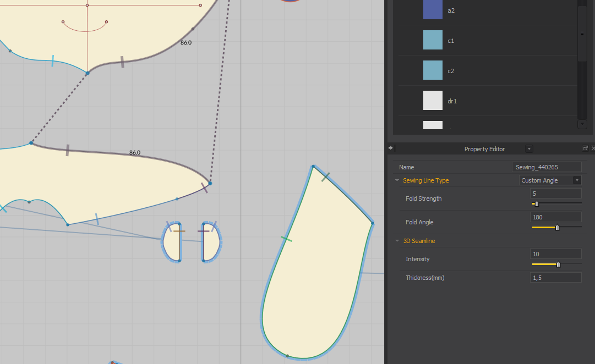Click the Fold Angle value field

tap(555, 217)
